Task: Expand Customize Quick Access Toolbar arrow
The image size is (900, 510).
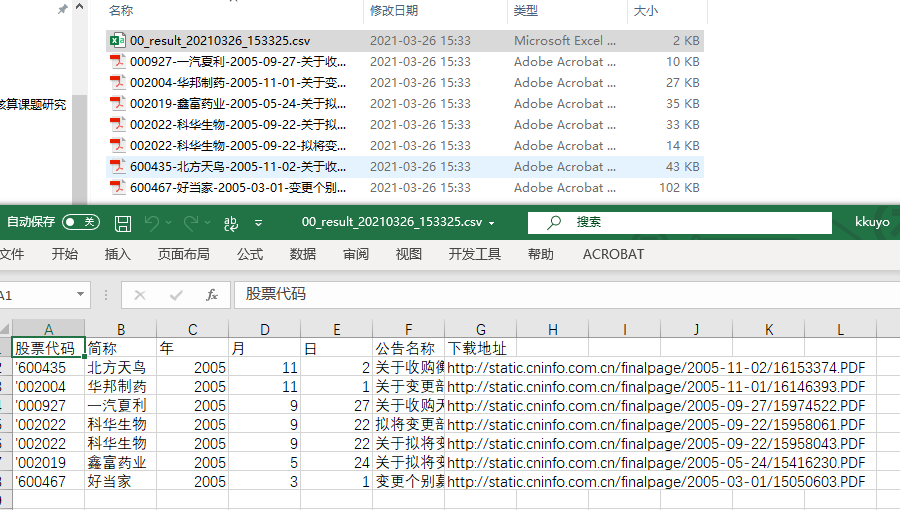Action: coord(258,223)
